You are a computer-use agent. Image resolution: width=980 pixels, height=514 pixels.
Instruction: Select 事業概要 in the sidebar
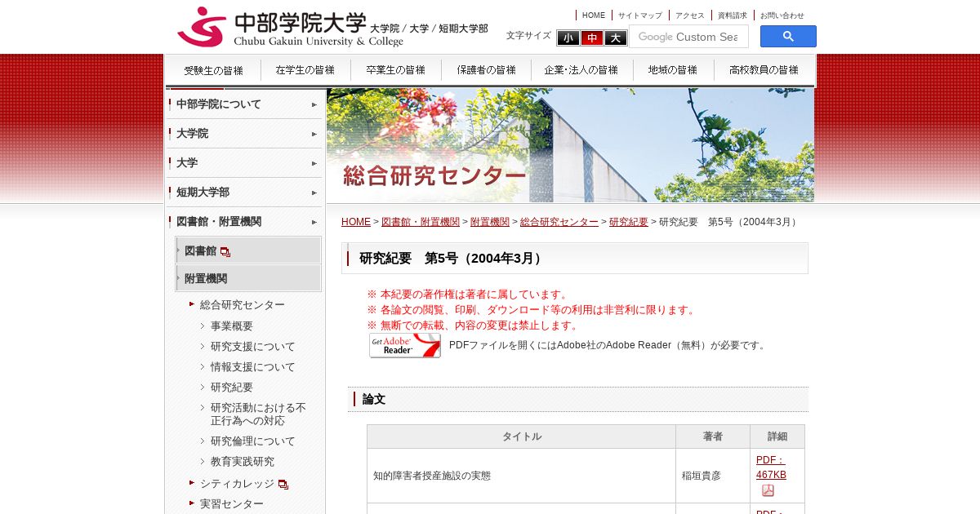tap(232, 326)
